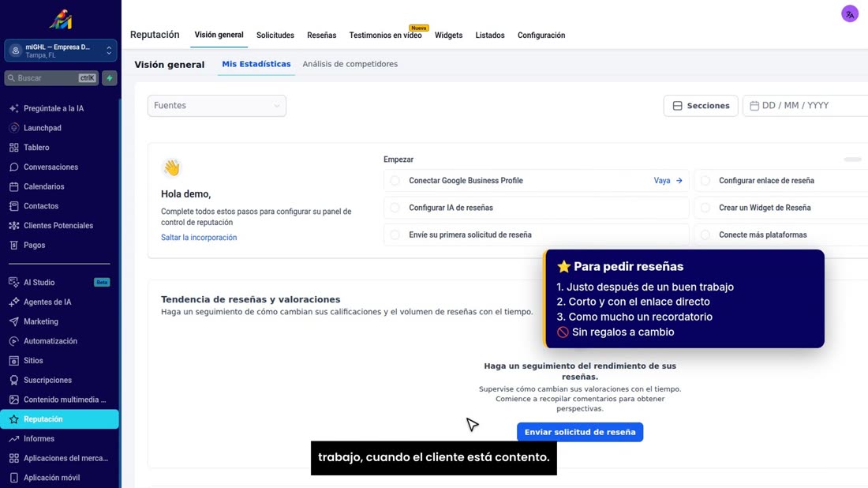
Task: Click the purple translate icon at top right
Action: coord(850,14)
